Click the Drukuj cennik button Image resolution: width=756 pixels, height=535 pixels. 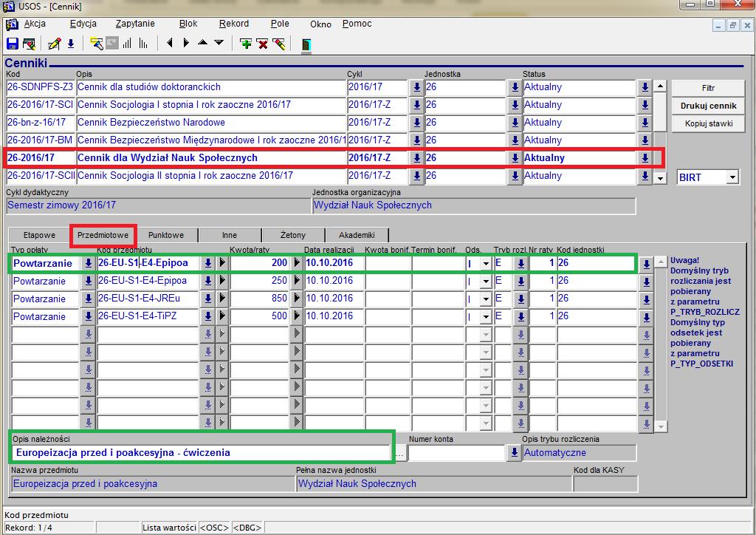(x=708, y=106)
